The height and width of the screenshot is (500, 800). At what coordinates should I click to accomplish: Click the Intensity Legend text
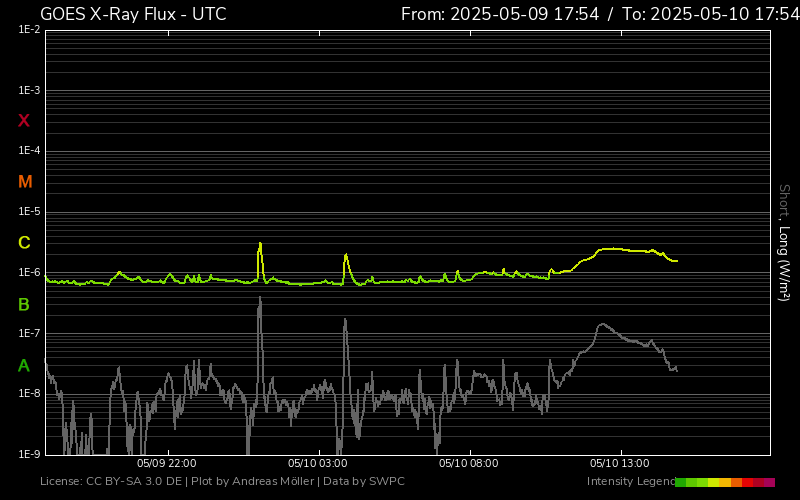click(x=629, y=482)
